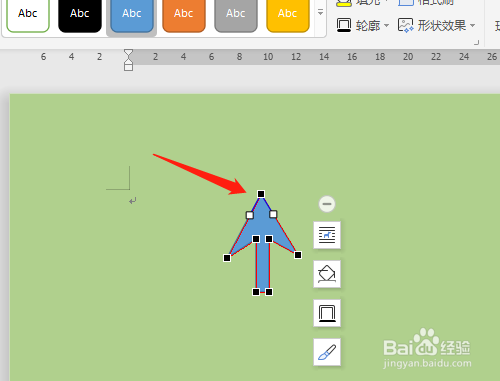The width and height of the screenshot is (500, 381).
Task: Click the bottom-right wing vertex of arrow
Action: point(298,255)
